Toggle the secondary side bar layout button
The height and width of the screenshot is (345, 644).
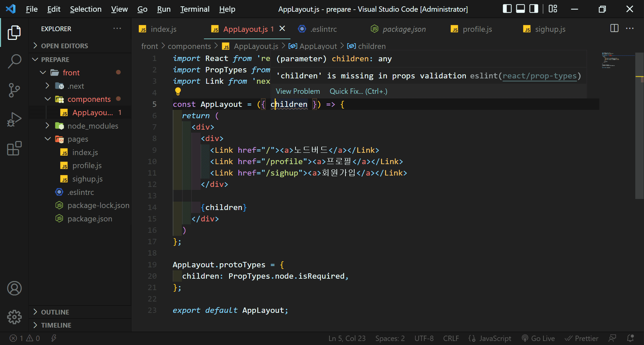533,9
